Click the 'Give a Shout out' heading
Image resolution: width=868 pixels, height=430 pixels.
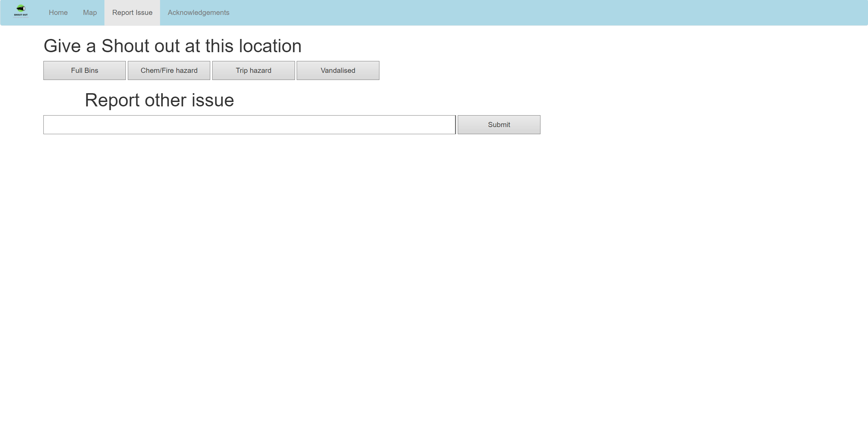(172, 46)
